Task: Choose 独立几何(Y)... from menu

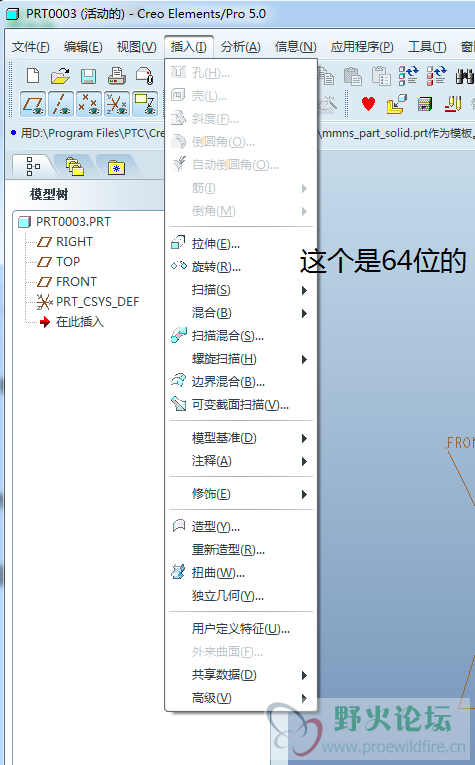Action: coord(241,596)
